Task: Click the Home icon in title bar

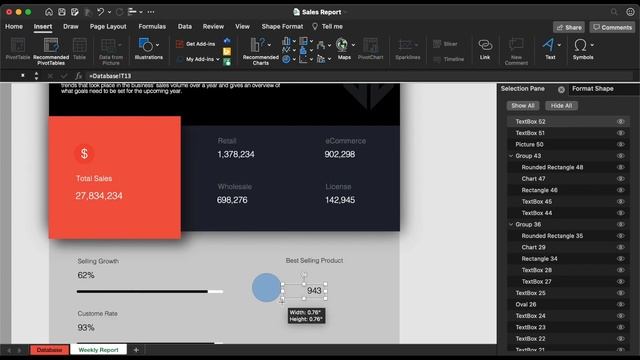Action: click(x=49, y=12)
